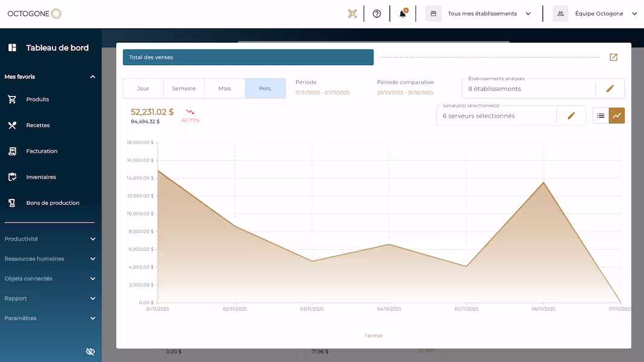Open the QR code scanner icon
The height and width of the screenshot is (362, 644).
352,13
